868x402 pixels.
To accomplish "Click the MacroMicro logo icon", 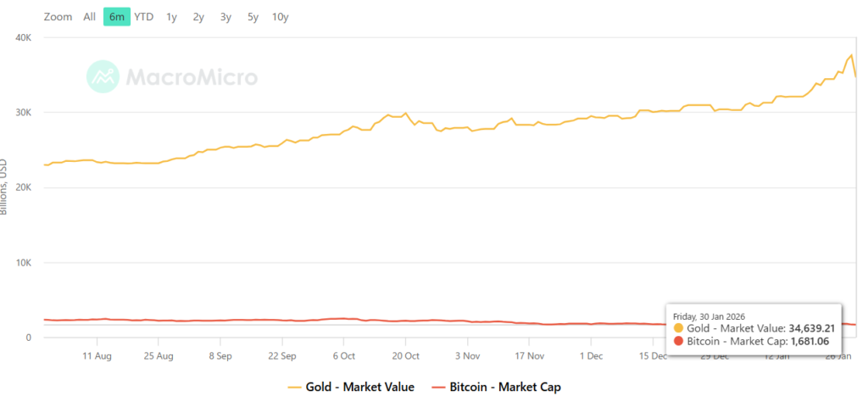I will point(103,76).
